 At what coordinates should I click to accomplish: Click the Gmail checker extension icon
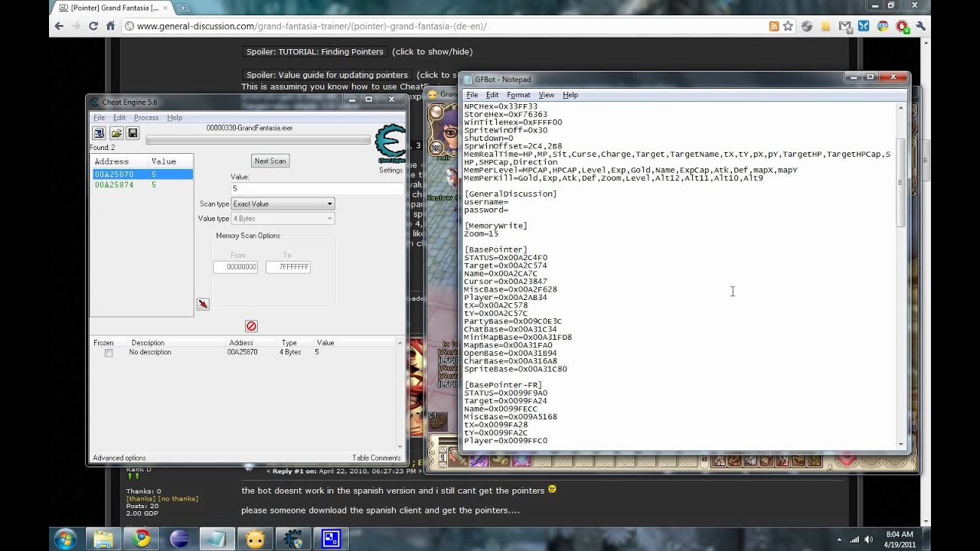[845, 26]
